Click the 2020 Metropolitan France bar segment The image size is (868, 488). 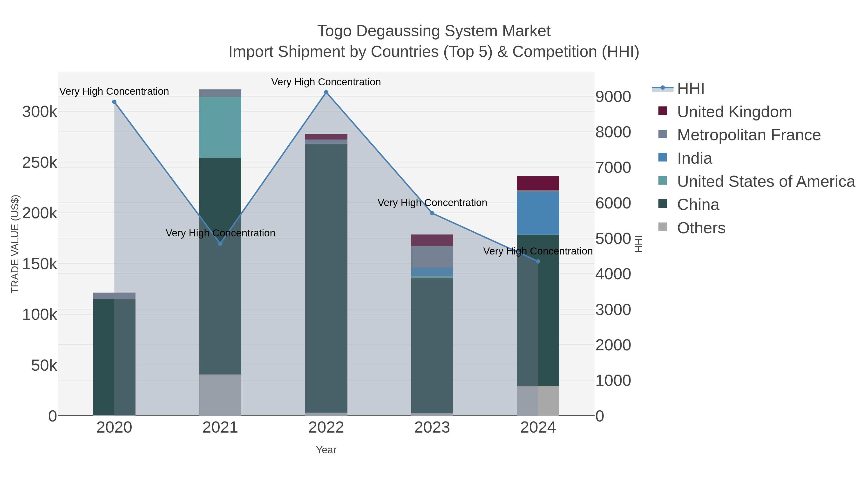[114, 296]
